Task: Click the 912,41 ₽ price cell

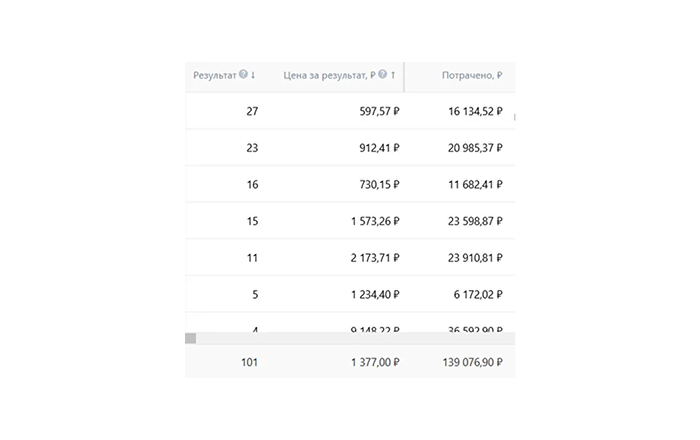Action: coord(379,148)
